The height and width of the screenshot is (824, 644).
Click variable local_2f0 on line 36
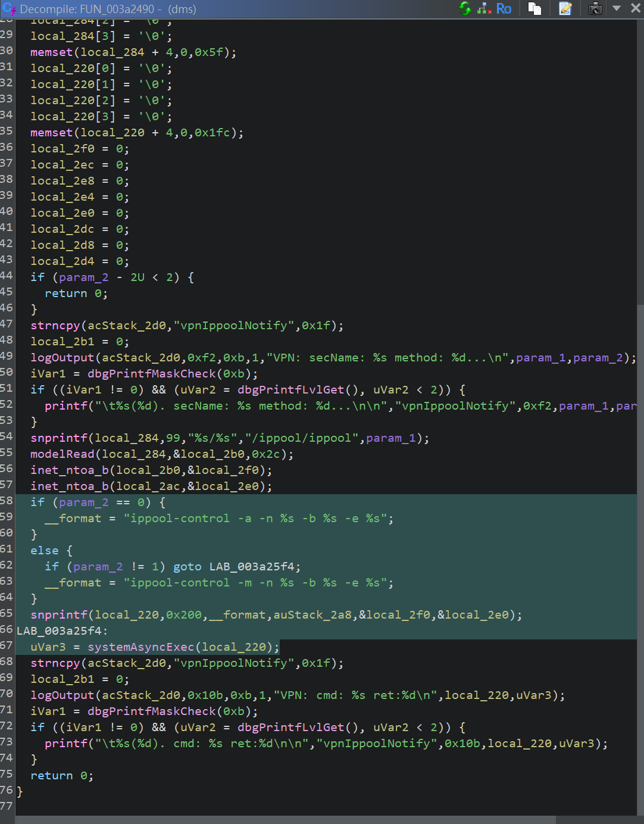pos(62,149)
